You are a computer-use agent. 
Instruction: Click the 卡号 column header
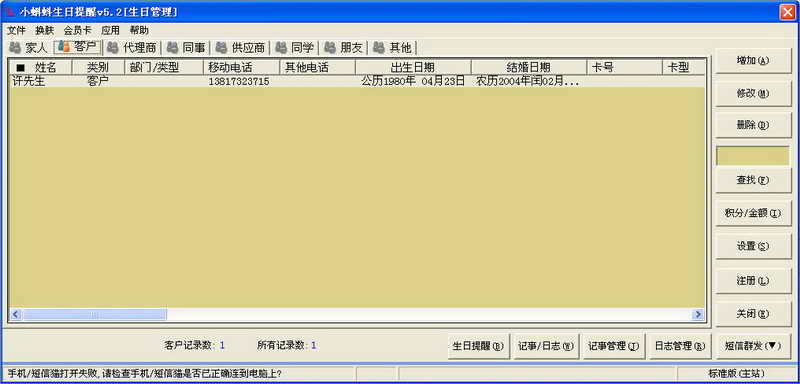624,67
